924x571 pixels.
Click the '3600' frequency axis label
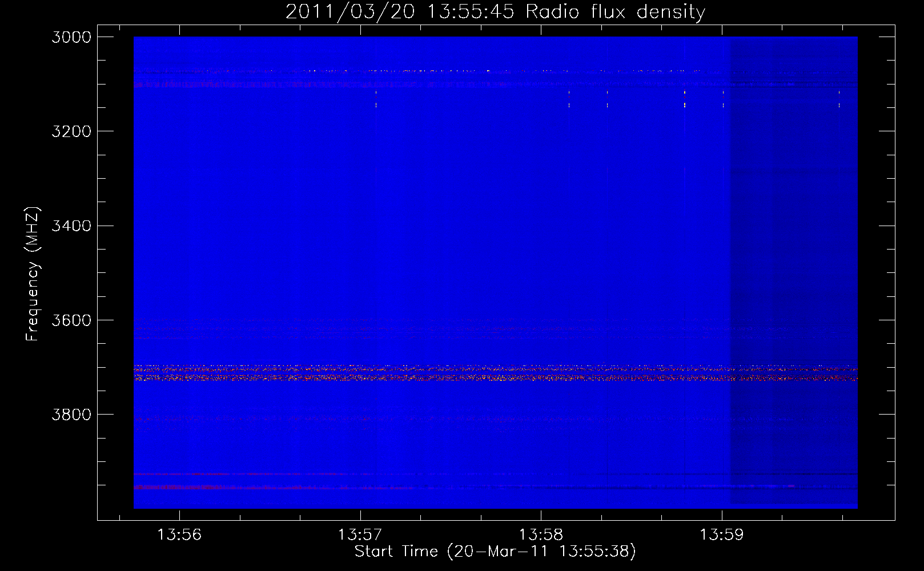pyautogui.click(x=71, y=320)
